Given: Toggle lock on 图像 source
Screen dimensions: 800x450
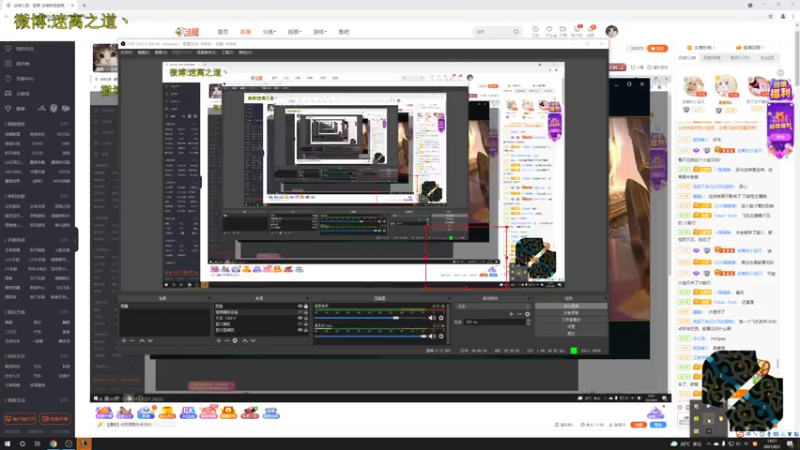Looking at the screenshot, I should (x=306, y=306).
